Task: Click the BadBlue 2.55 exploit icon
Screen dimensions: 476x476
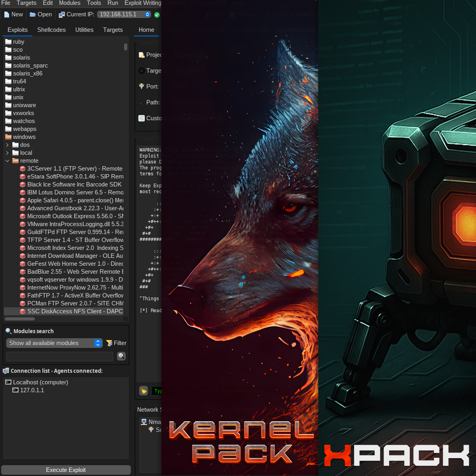Action: pyautogui.click(x=23, y=272)
